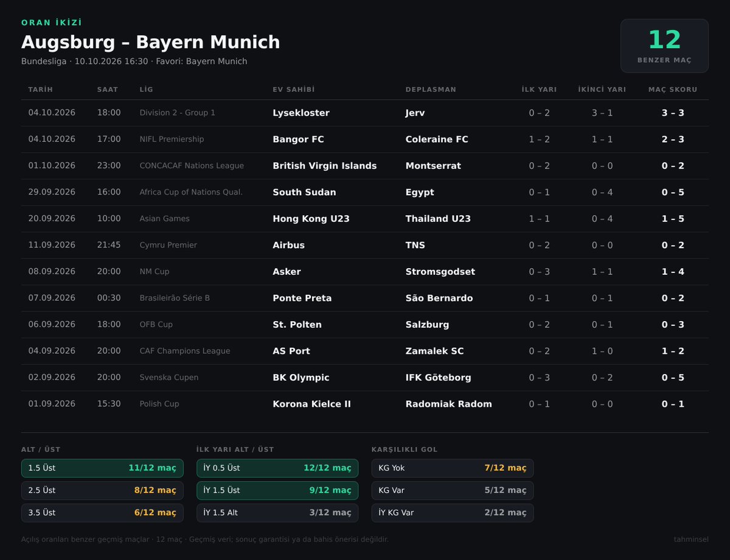Click the Brasileirão Série B league cell
730x560 pixels.
[x=175, y=298]
